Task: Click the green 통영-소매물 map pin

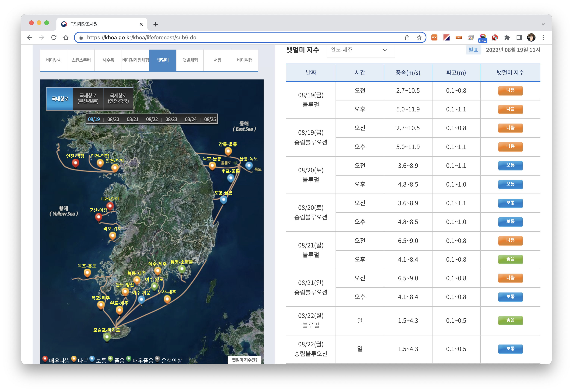Action: point(182,269)
